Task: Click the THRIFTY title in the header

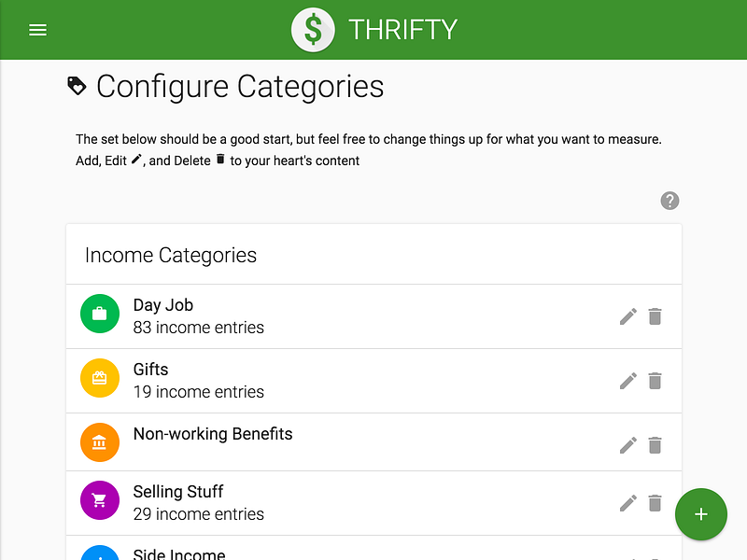Action: click(x=403, y=29)
